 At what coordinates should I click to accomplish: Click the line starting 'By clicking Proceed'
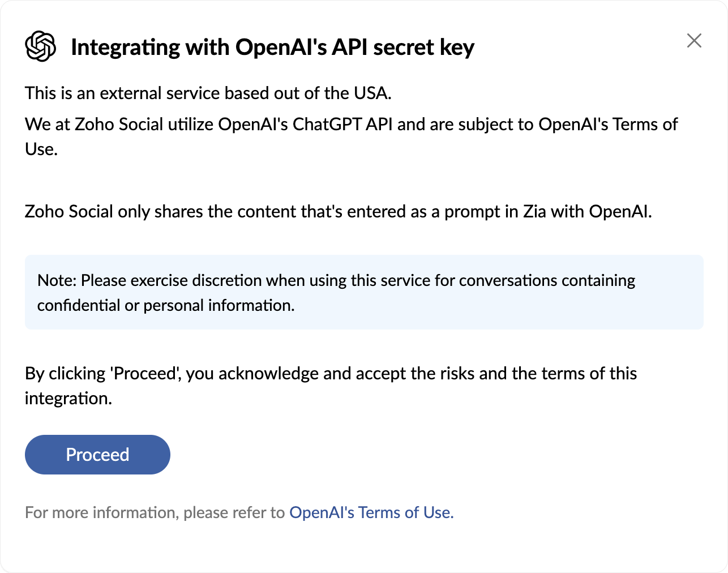(x=331, y=374)
